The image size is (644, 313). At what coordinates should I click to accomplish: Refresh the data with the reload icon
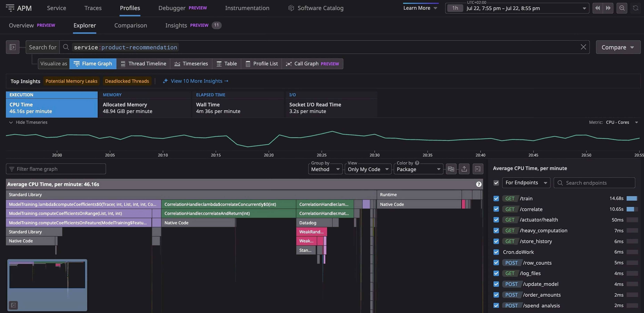[x=635, y=8]
